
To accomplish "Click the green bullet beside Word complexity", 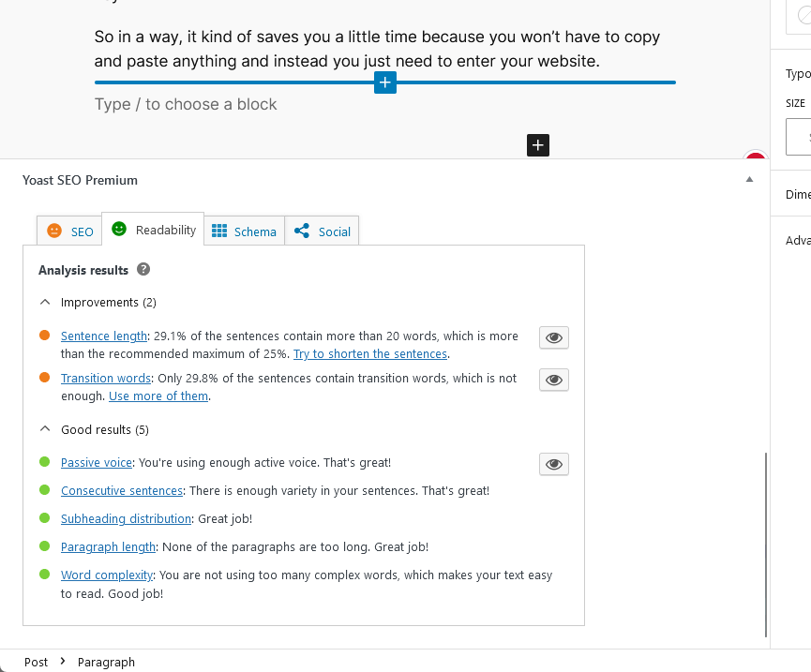I will point(44,575).
